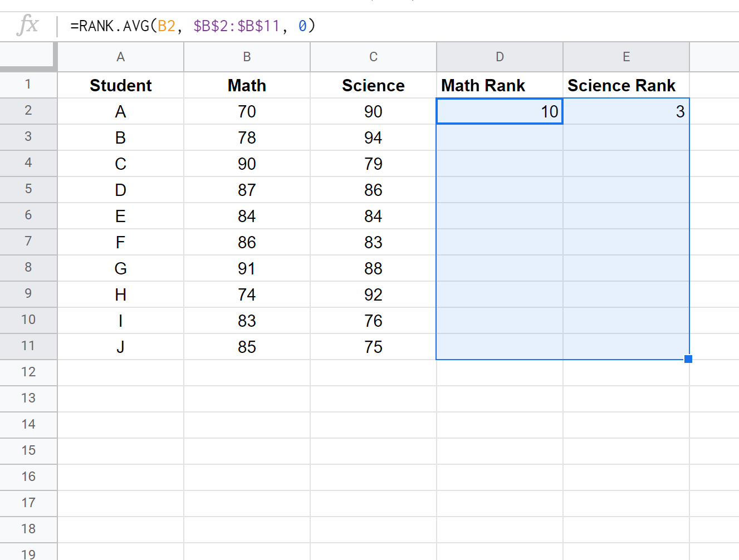Click the student "A" cell
Viewport: 739px width, 560px height.
(120, 111)
